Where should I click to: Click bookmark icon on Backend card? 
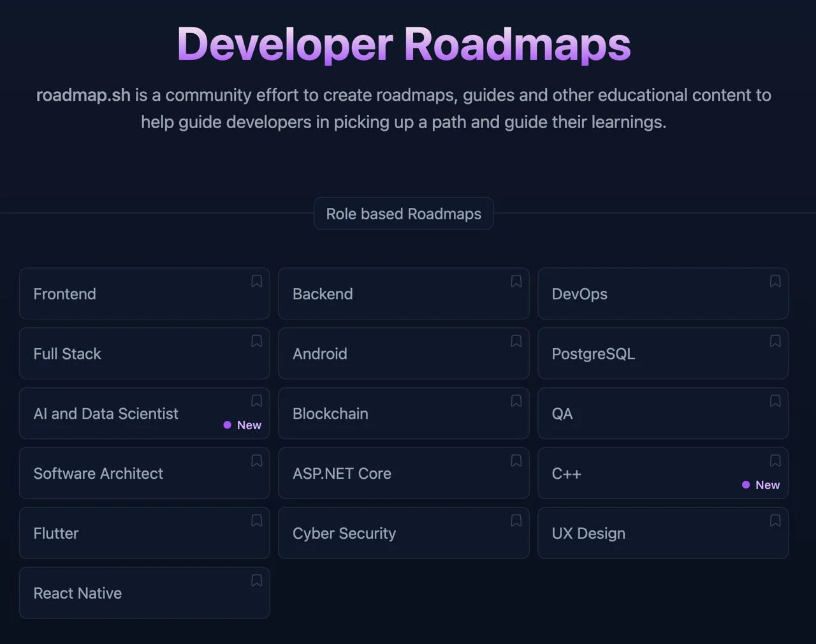coord(516,281)
